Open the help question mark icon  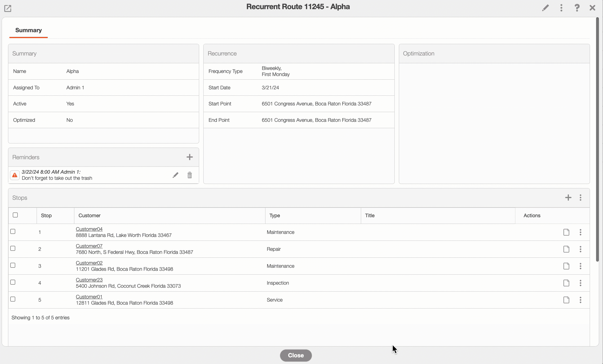[577, 8]
